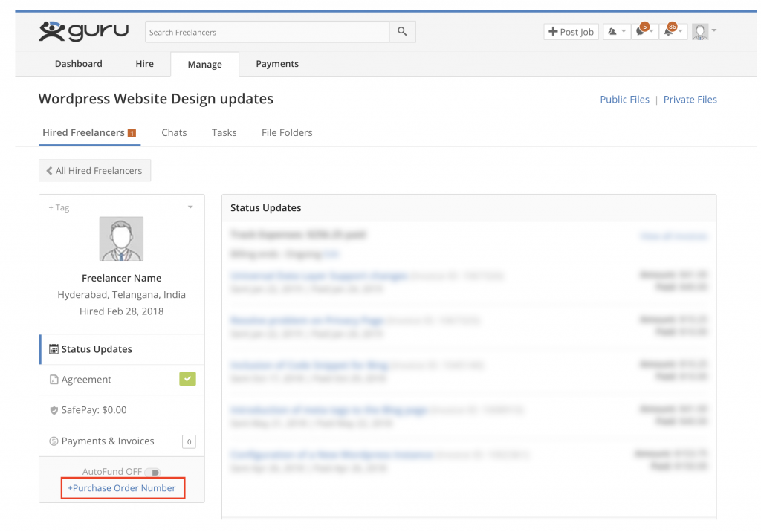
Task: Select the Hired Freelancers tab
Action: pos(89,133)
